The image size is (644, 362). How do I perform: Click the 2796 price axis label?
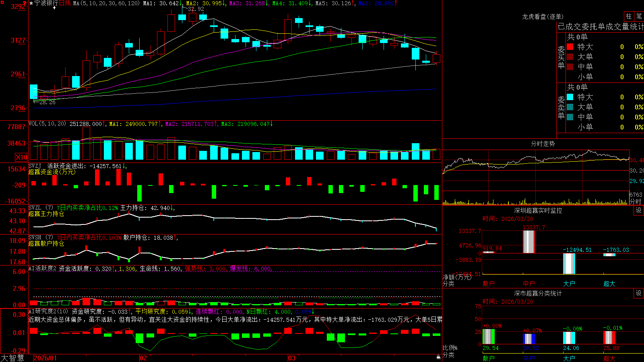[x=18, y=108]
